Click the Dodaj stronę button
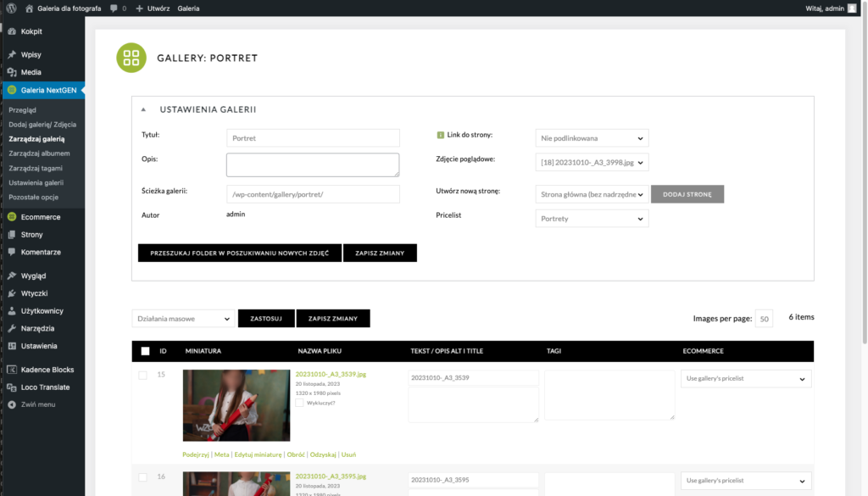Viewport: 868px width, 496px height. (687, 194)
